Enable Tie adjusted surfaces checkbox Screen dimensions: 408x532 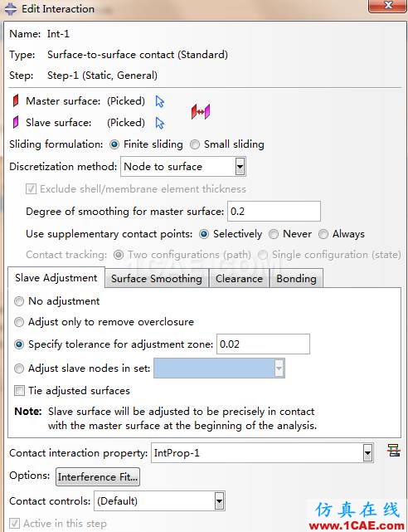[19, 391]
